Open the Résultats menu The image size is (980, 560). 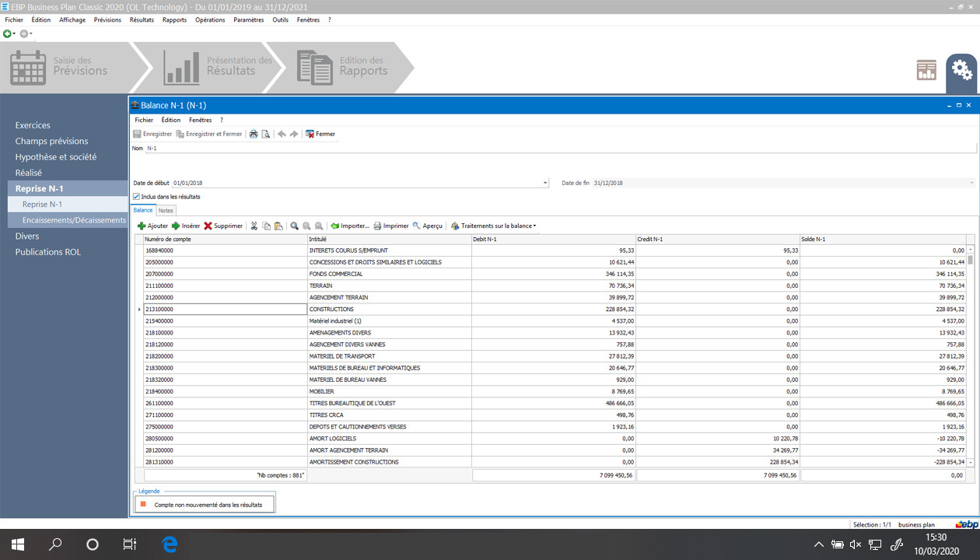(x=142, y=19)
